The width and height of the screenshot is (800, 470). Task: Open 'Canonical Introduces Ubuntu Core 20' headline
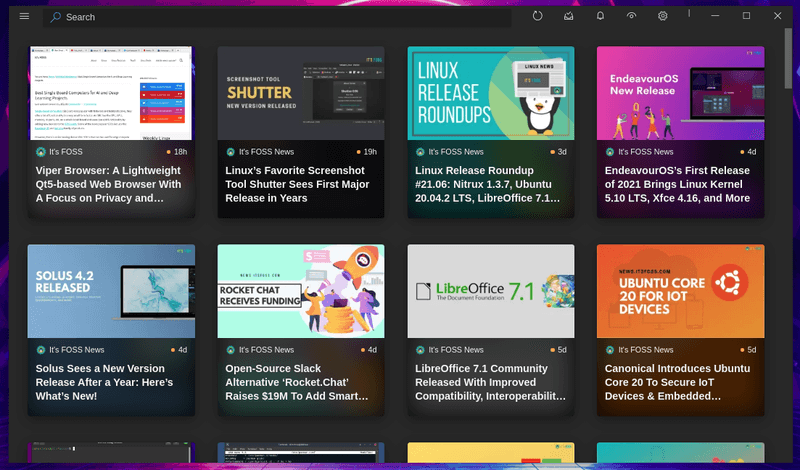677,382
